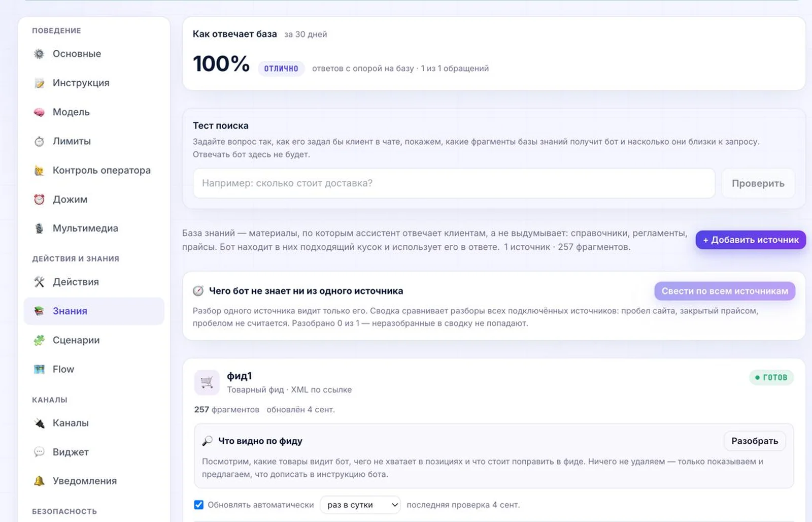Viewport: 812px width, 522px height.
Task: Focus the search test question input field
Action: pos(454,183)
